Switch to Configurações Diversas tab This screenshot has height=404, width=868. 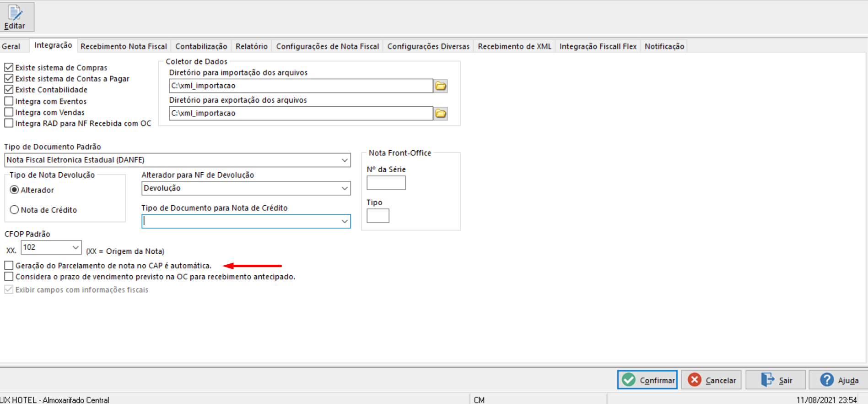click(x=428, y=46)
